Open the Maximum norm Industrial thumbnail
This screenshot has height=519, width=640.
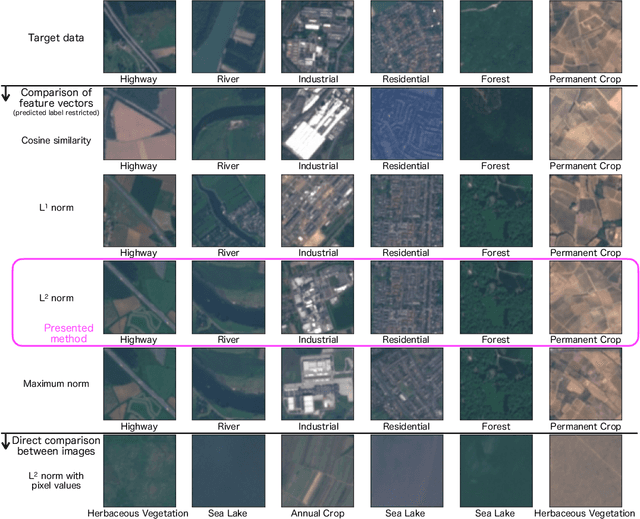[317, 382]
